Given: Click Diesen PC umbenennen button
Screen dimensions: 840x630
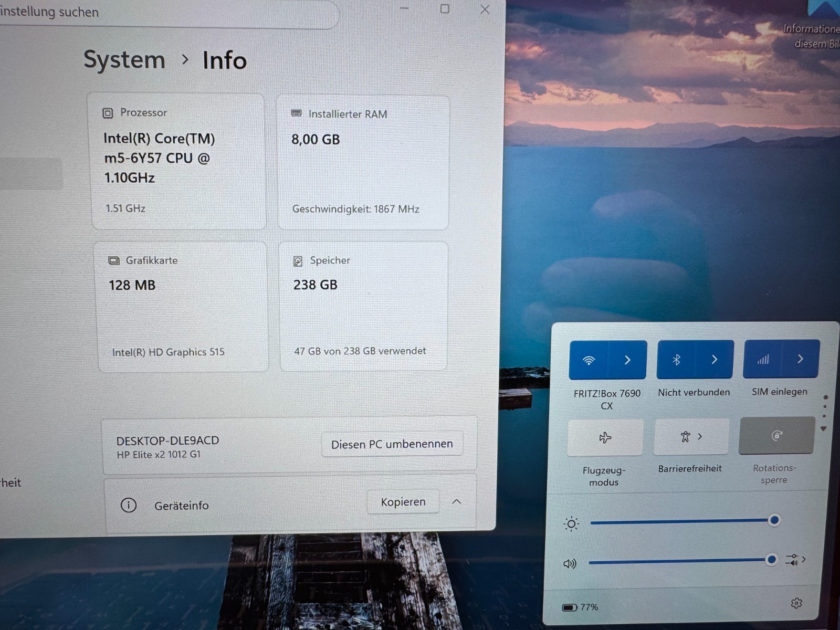Looking at the screenshot, I should point(392,444).
